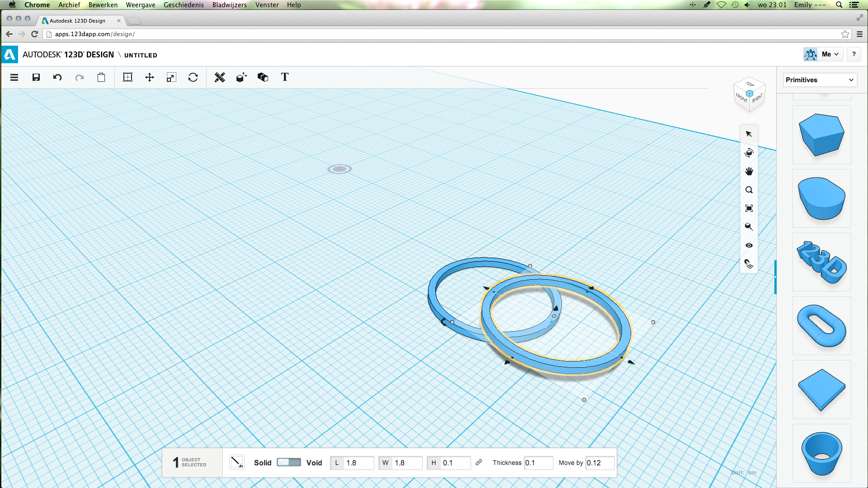
Task: Click the Save floppy disk icon
Action: pos(36,77)
